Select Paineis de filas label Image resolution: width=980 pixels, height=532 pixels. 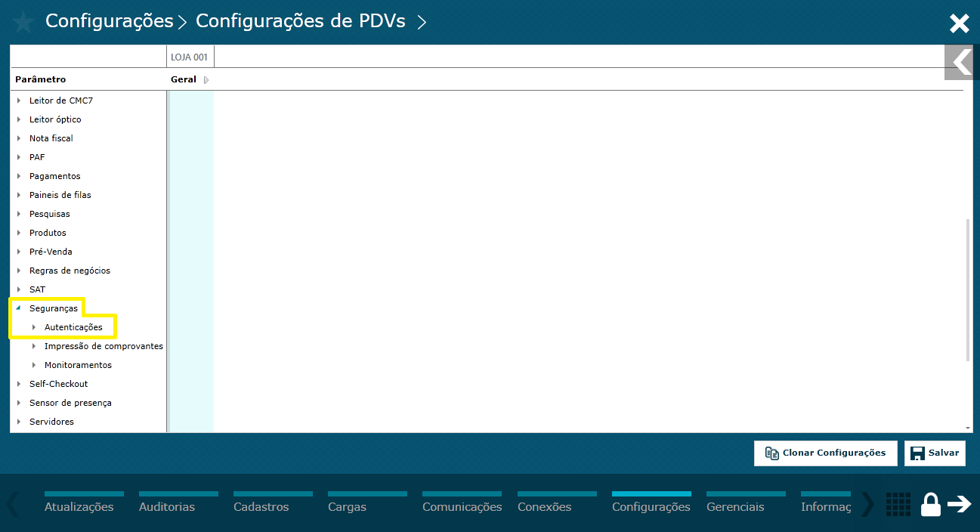click(60, 195)
